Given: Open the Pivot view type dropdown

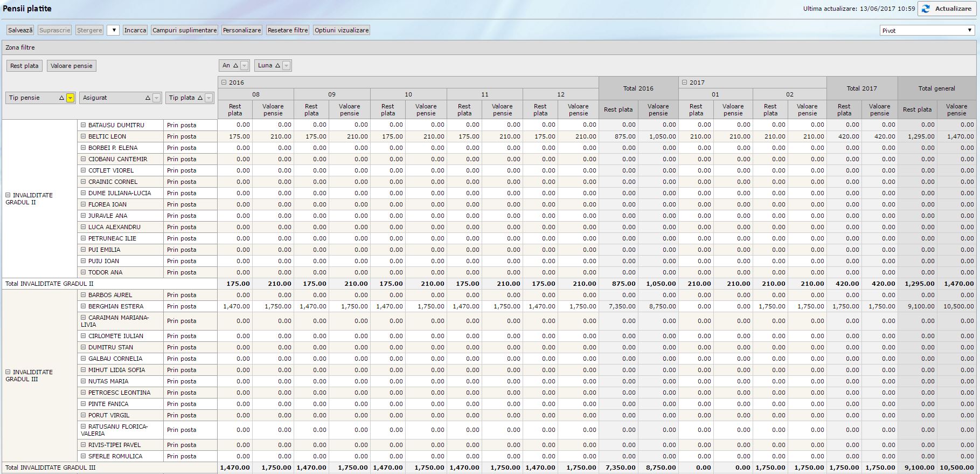Looking at the screenshot, I should pyautogui.click(x=927, y=31).
